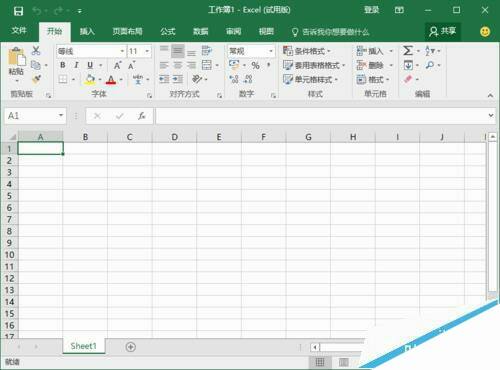
Task: Click the Cut scissors icon
Action: click(36, 51)
